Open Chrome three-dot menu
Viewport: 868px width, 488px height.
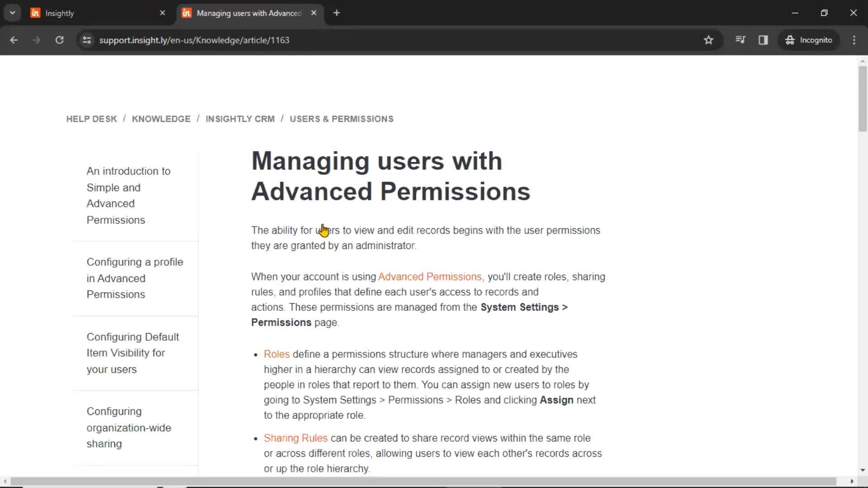pyautogui.click(x=854, y=40)
